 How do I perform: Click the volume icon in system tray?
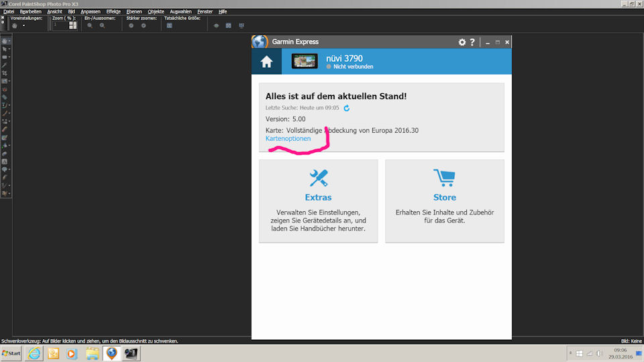(599, 353)
